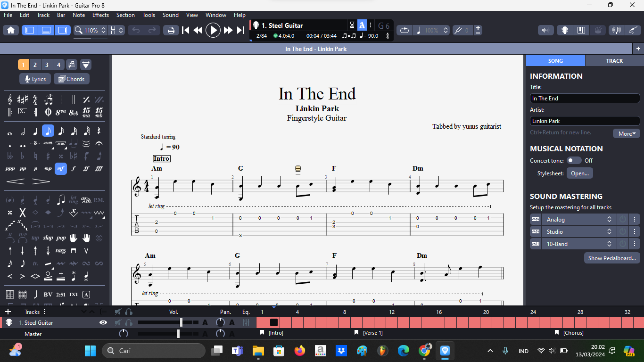
Task: Open 10-Band equalizer preset dropdown
Action: click(x=578, y=244)
